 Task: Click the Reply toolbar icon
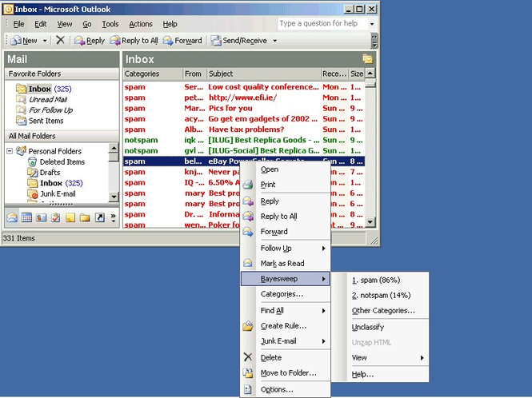tap(80, 41)
